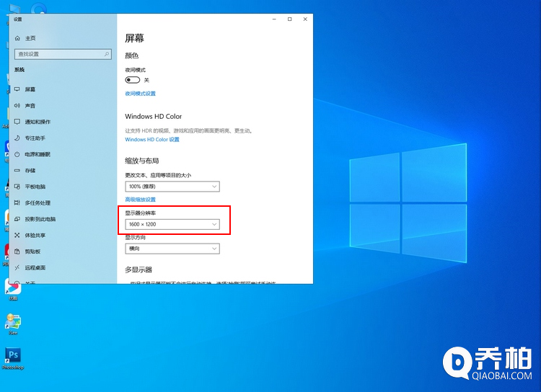
Task: Click the 屏幕 page heading
Action: (x=134, y=38)
